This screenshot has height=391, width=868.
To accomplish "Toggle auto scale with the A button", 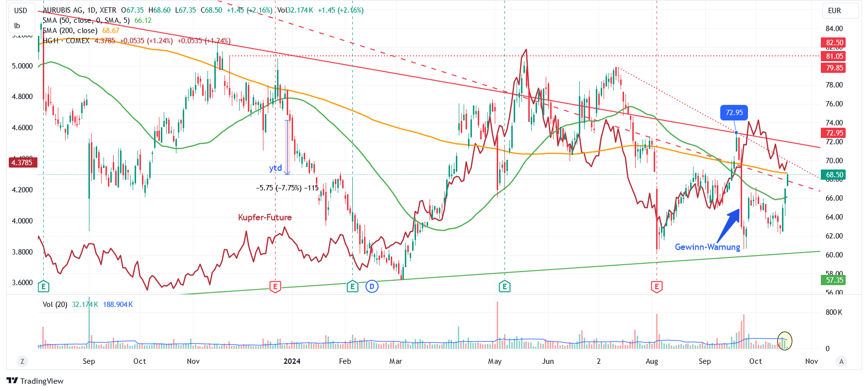I will click(x=841, y=361).
